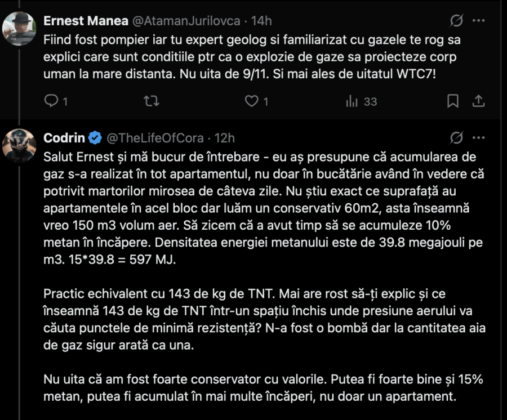
Task: Like Ernest Manea's tweet
Action: [251, 101]
